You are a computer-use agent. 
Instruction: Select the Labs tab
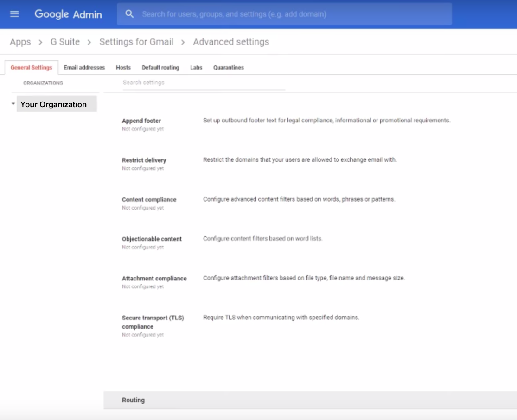(x=196, y=67)
